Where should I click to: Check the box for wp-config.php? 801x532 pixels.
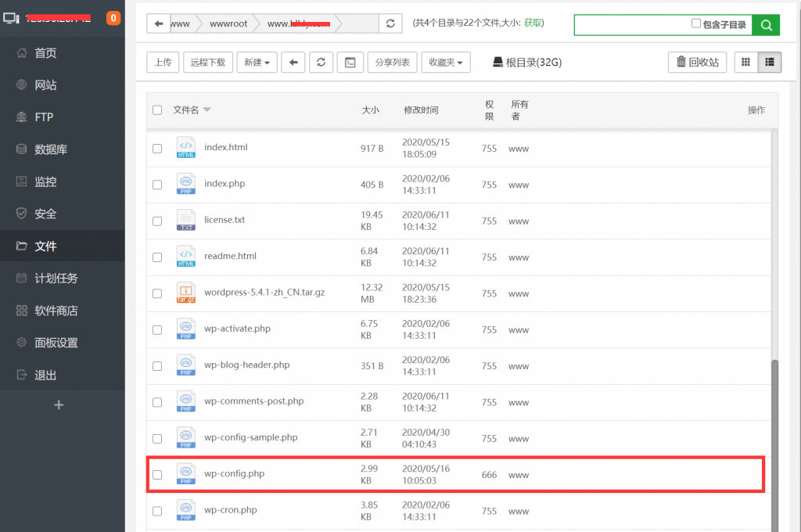click(x=157, y=475)
